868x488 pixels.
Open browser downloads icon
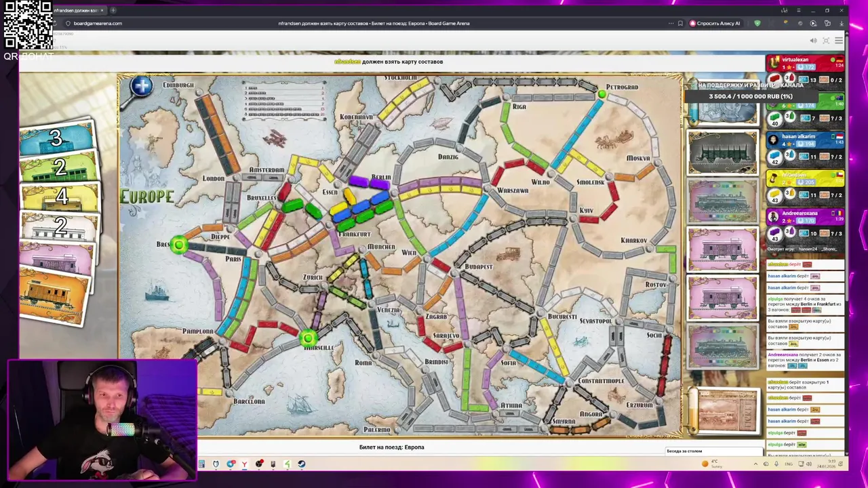click(842, 23)
